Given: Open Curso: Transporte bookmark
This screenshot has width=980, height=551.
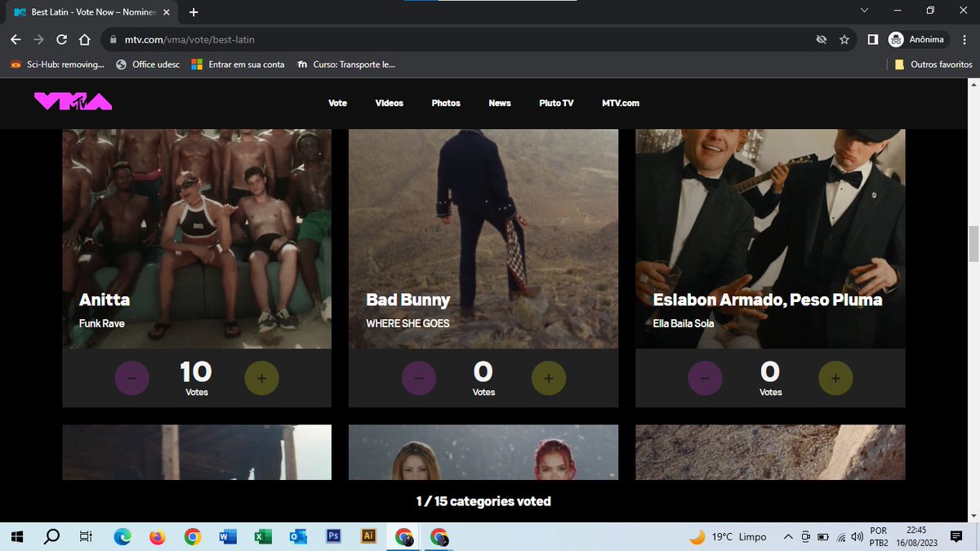Looking at the screenshot, I should click(346, 64).
